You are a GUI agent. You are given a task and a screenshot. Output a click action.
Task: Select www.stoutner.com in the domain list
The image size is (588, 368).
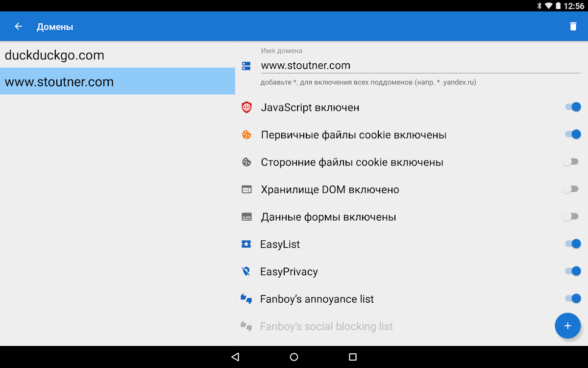click(118, 81)
